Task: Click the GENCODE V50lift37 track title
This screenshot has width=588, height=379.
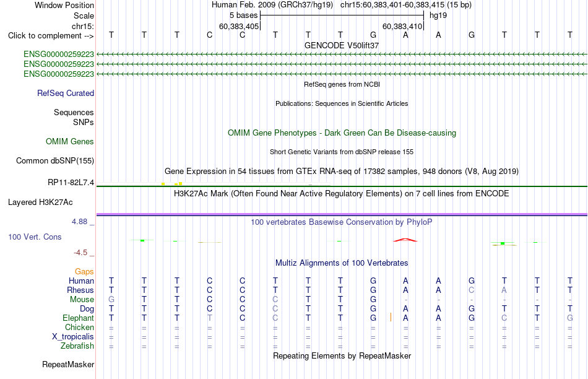Action: (342, 45)
